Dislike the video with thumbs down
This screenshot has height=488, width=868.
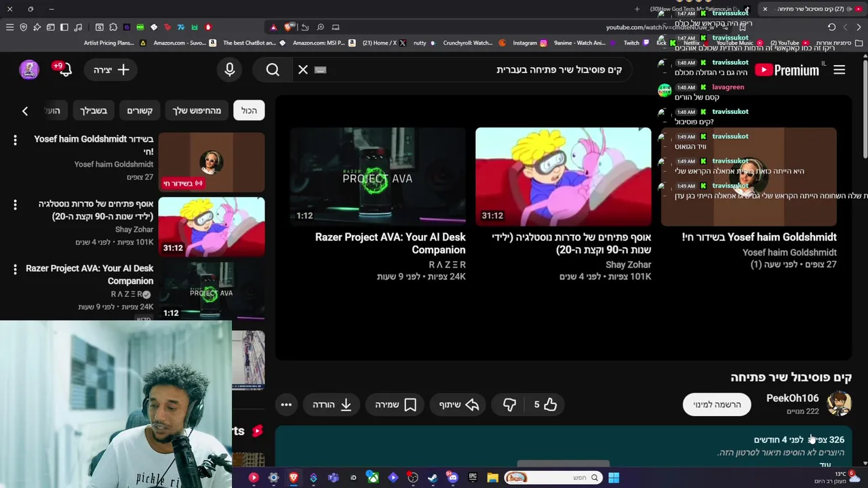tap(509, 405)
